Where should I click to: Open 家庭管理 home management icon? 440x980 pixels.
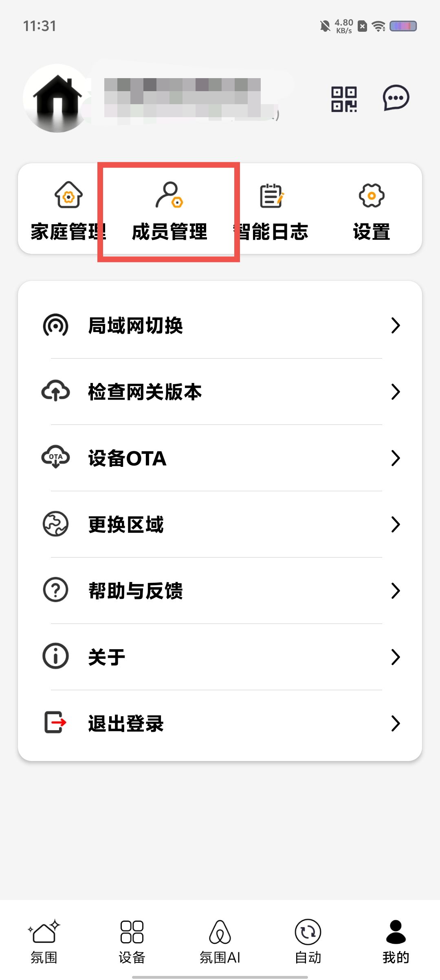point(68,195)
